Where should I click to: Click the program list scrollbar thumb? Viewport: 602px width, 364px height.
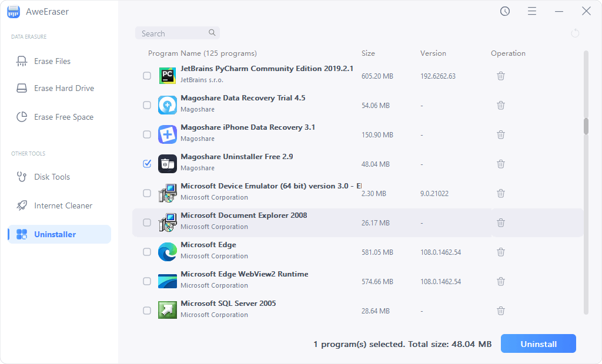pyautogui.click(x=586, y=126)
